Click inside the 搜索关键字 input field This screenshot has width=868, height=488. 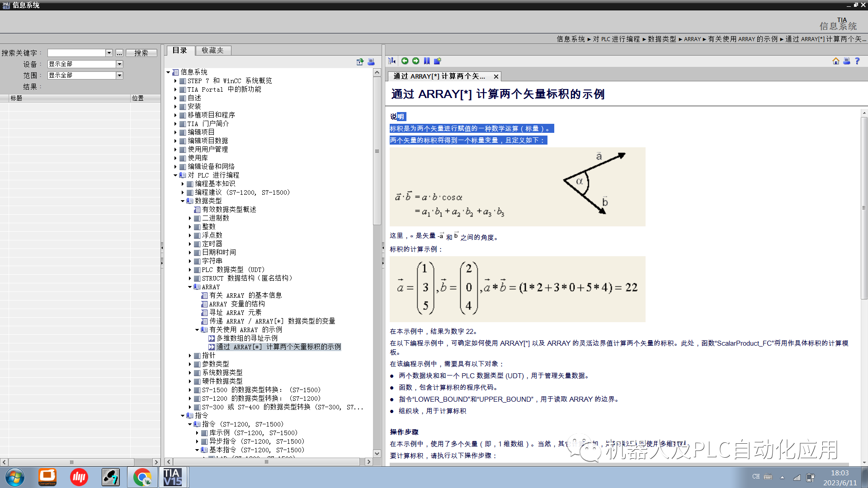pyautogui.click(x=76, y=53)
